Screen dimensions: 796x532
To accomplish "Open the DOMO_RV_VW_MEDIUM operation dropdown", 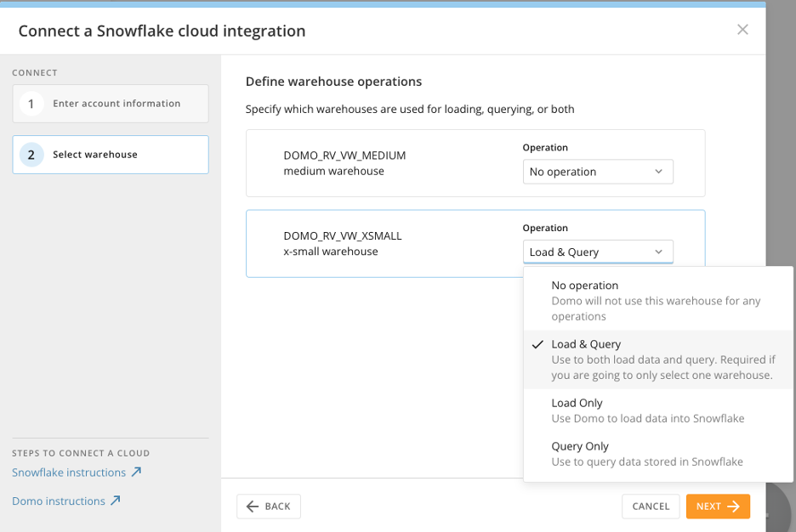I will pos(597,172).
